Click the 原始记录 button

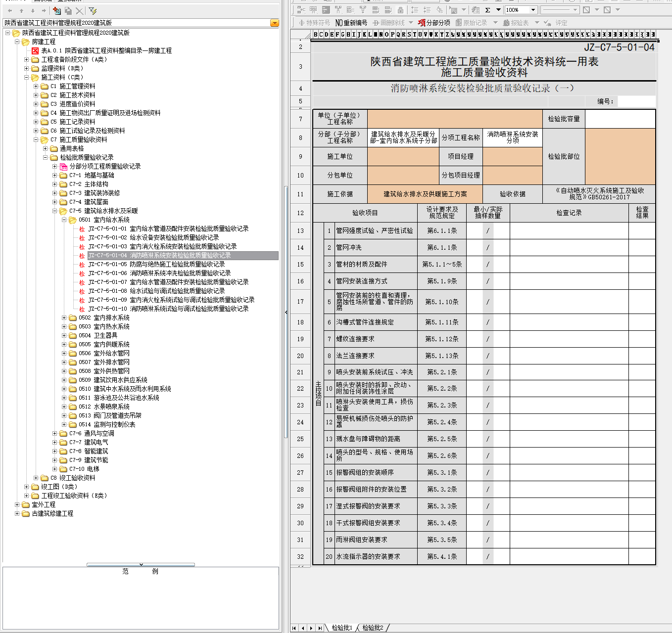[472, 23]
